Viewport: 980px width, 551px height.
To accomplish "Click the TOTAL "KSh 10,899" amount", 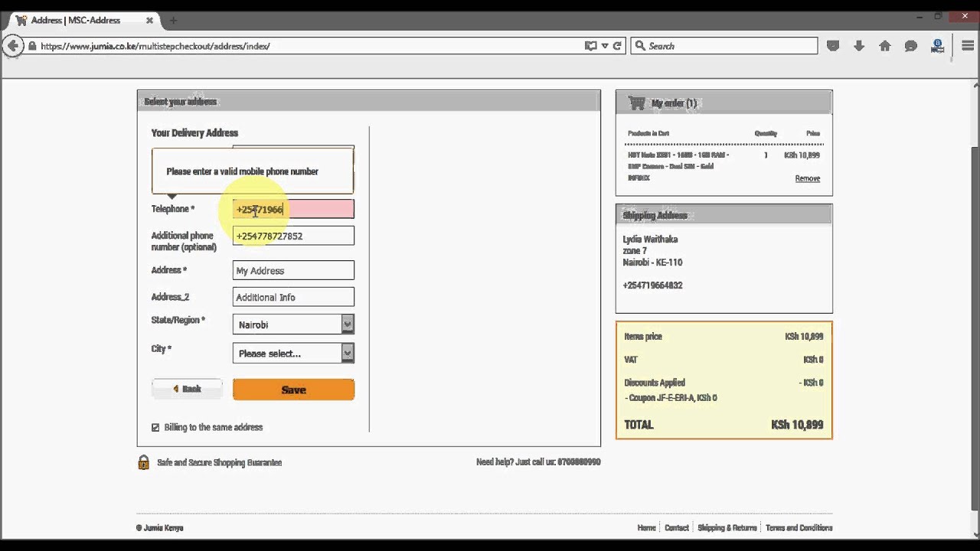I will 797,425.
